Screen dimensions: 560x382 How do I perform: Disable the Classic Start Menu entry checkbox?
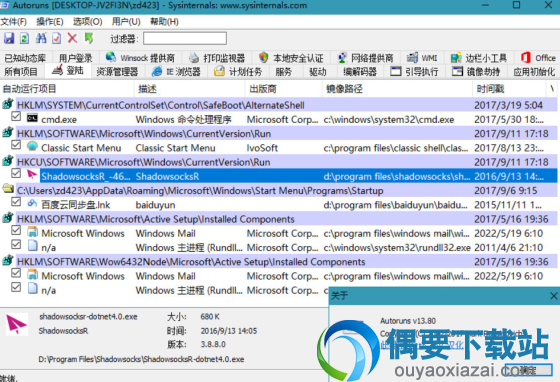pyautogui.click(x=16, y=145)
